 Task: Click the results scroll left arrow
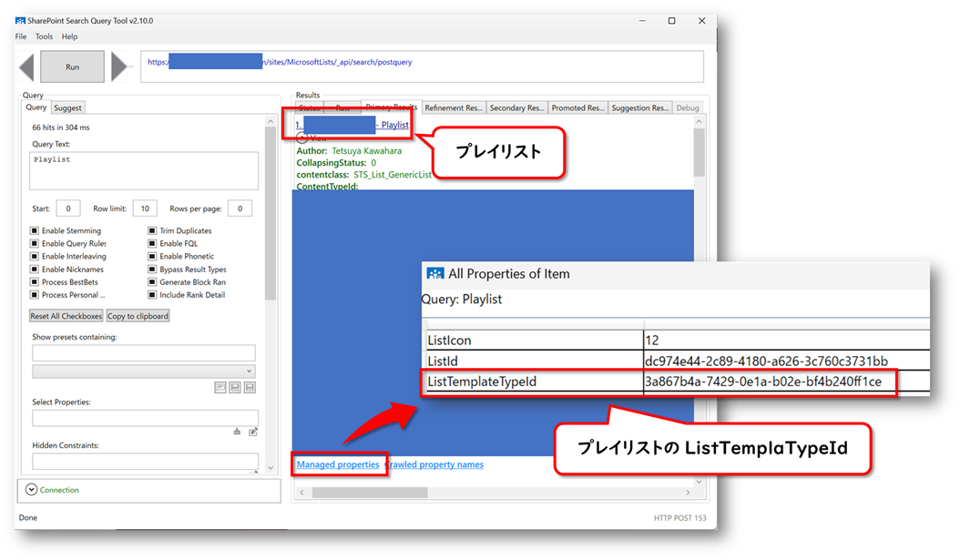tap(301, 493)
